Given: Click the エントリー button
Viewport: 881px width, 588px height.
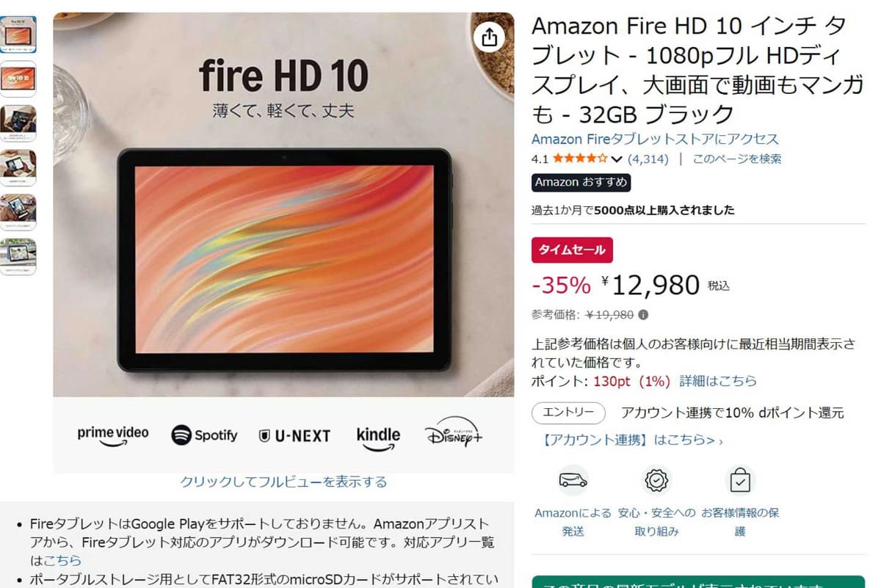Looking at the screenshot, I should click(x=568, y=413).
